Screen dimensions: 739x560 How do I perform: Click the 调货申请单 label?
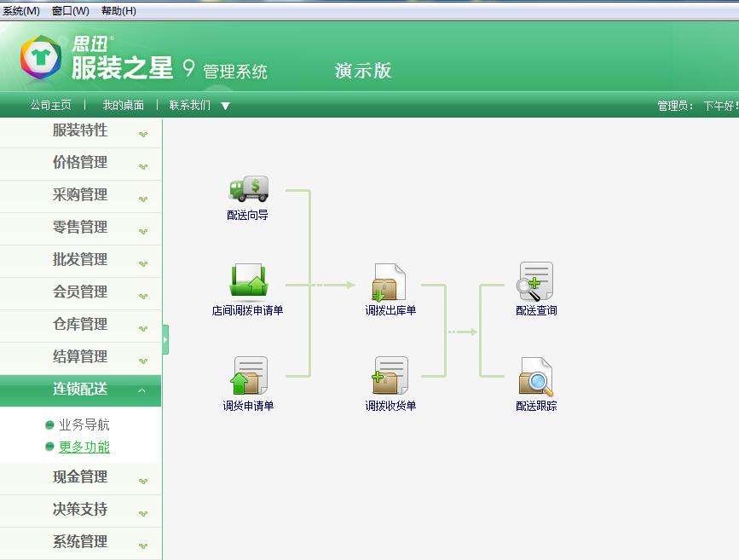248,406
